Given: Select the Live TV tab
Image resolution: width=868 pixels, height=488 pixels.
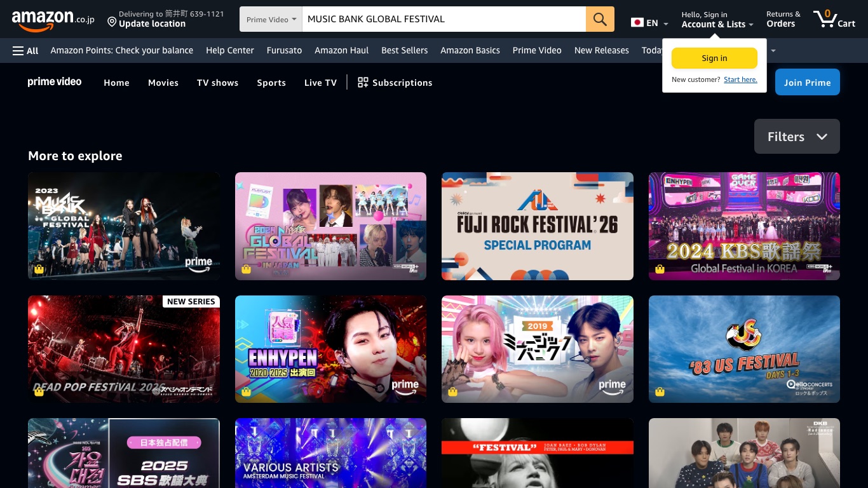Looking at the screenshot, I should [320, 83].
